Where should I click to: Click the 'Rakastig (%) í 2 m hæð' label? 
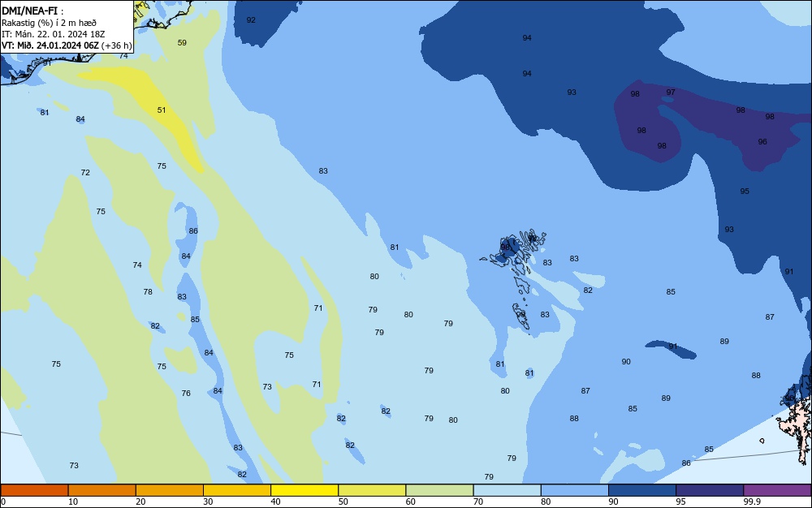point(49,23)
